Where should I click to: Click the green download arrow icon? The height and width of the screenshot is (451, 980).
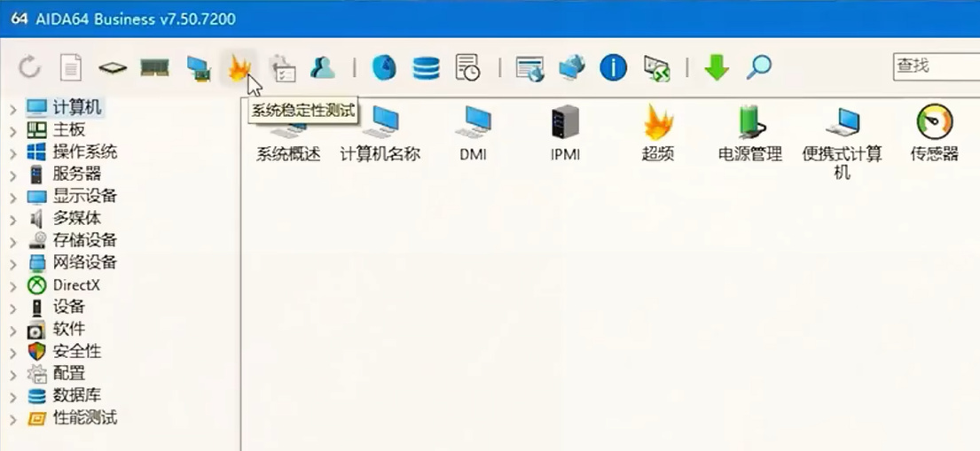717,66
